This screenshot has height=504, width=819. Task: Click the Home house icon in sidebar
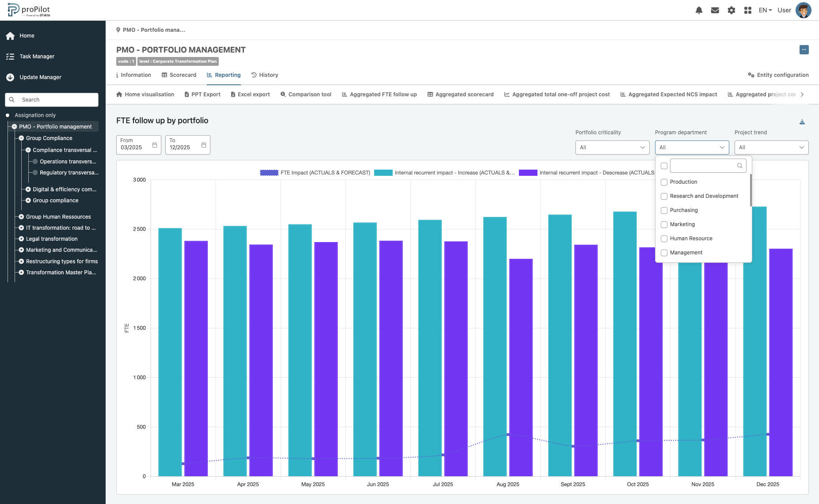10,36
